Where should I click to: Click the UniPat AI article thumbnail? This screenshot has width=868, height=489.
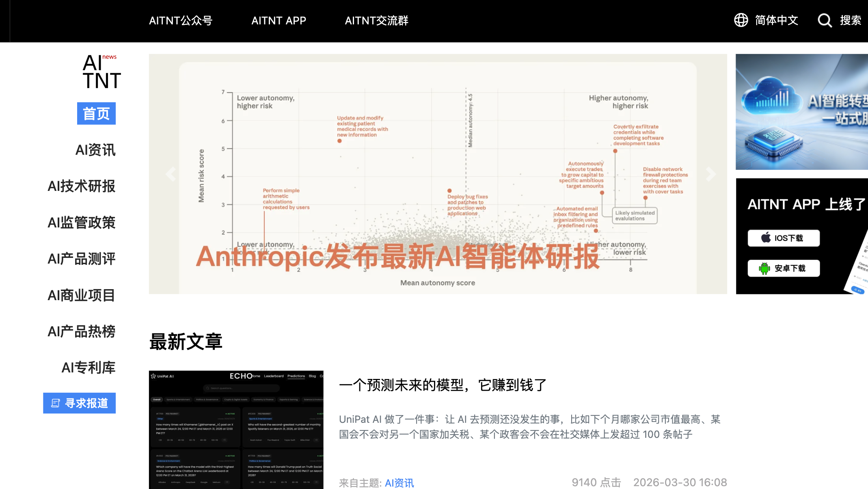[236, 429]
